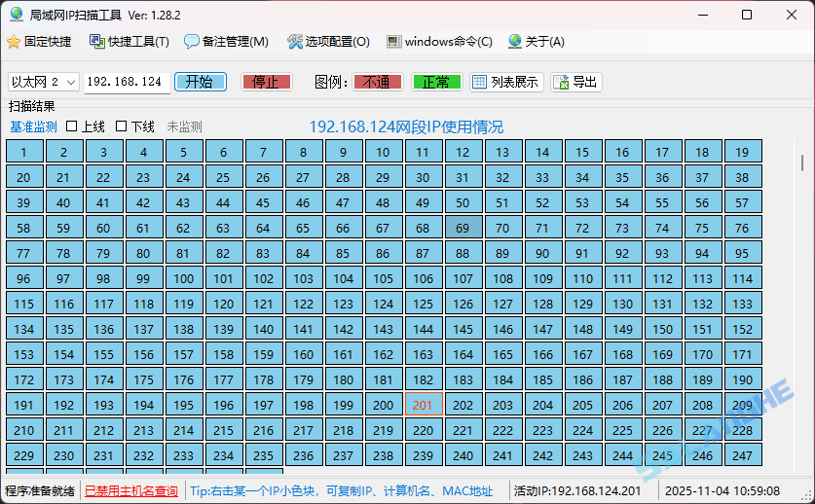Open the 备注管理(M) menu
Image resolution: width=815 pixels, height=504 pixels.
click(226, 42)
